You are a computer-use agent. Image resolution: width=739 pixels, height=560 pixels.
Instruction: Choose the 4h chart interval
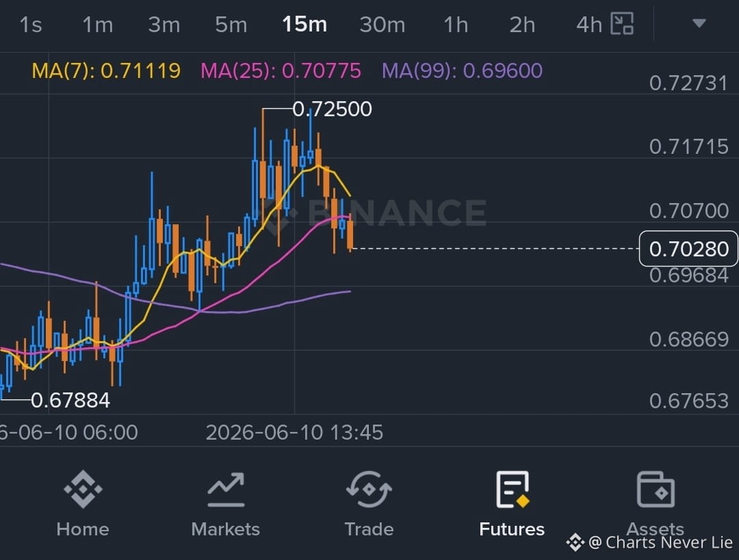pos(589,25)
